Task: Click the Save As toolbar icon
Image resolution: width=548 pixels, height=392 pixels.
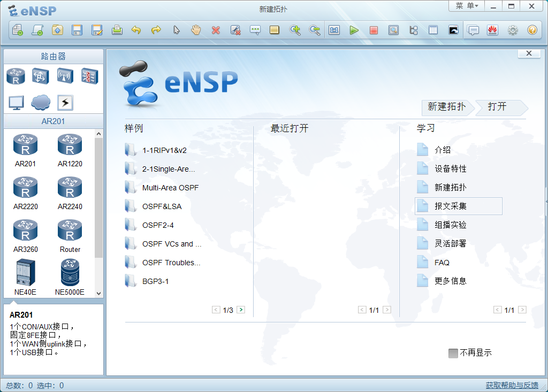Action: click(x=97, y=30)
